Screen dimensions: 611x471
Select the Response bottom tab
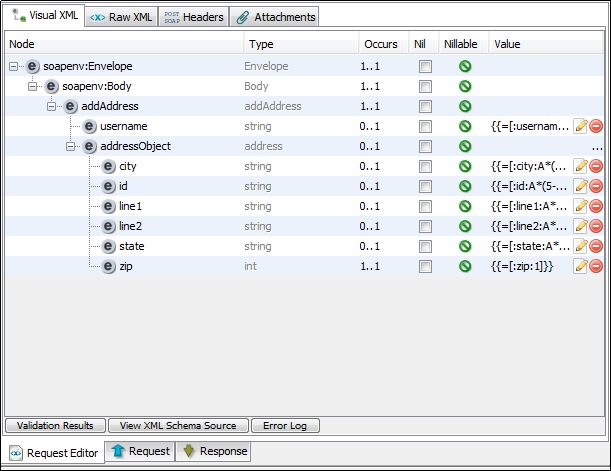click(x=213, y=451)
